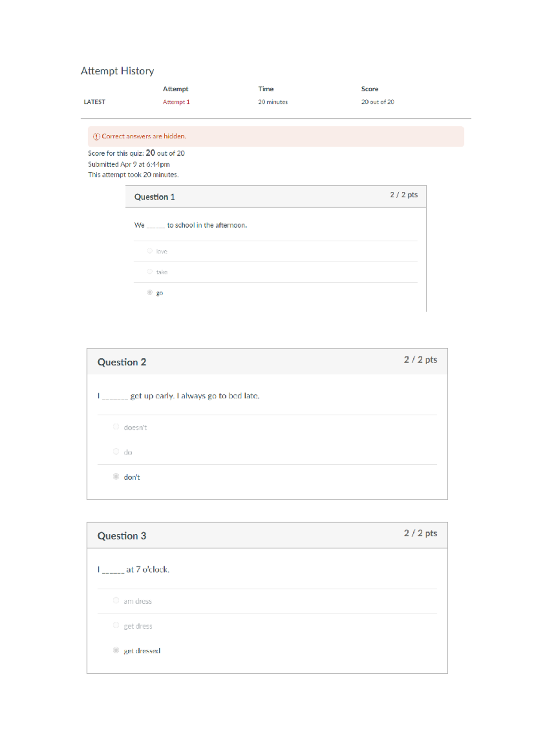Click the "Submitted Apr 9 at 6:44pm" text
Image resolution: width=534 pixels, height=756 pixels.
128,164
